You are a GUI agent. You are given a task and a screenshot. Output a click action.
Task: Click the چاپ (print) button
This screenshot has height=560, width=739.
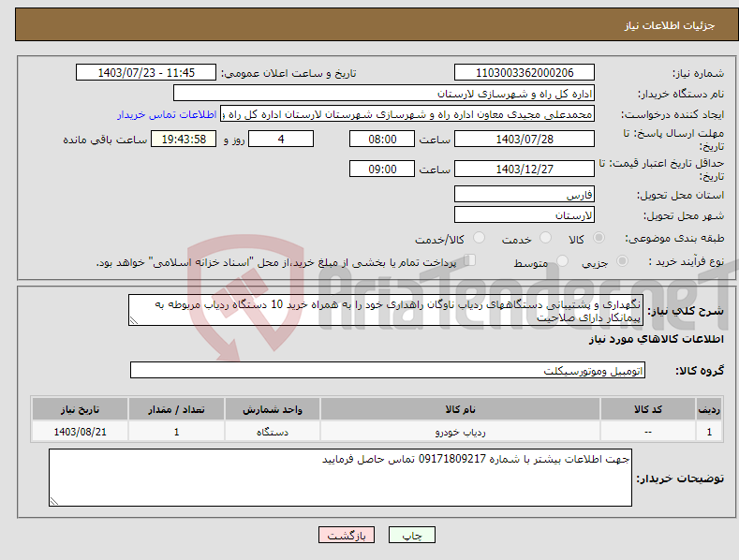click(411, 536)
